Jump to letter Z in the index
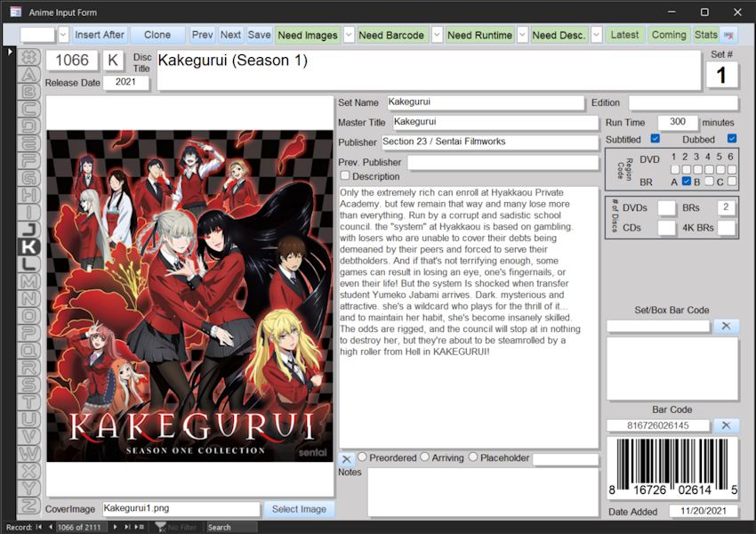This screenshot has width=756, height=534. pyautogui.click(x=28, y=506)
